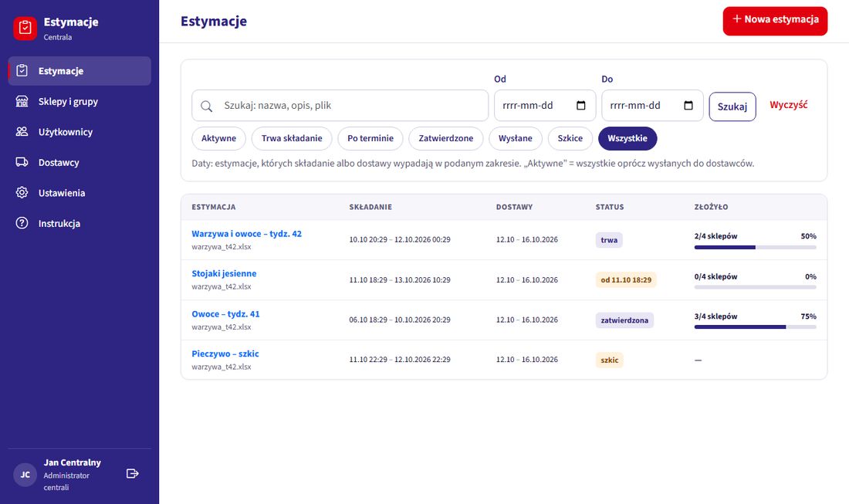Click the 50% progress bar for Warzywa i owoce
This screenshot has width=849, height=504.
(x=756, y=248)
